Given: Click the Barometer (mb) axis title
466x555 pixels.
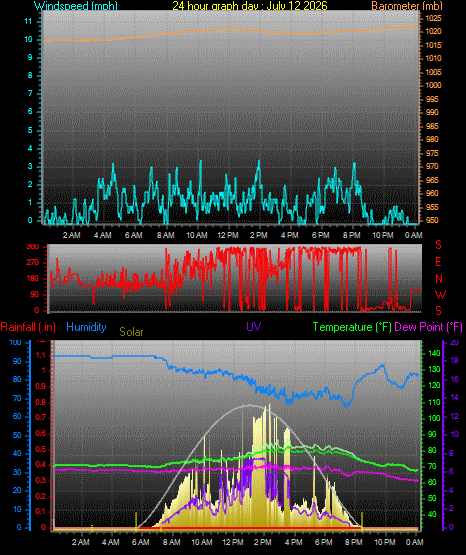Looking at the screenshot, I should pyautogui.click(x=407, y=6).
